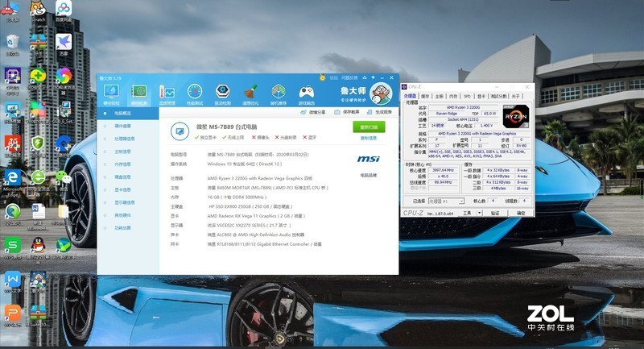Click the copy info link under rescan

(x=369, y=138)
